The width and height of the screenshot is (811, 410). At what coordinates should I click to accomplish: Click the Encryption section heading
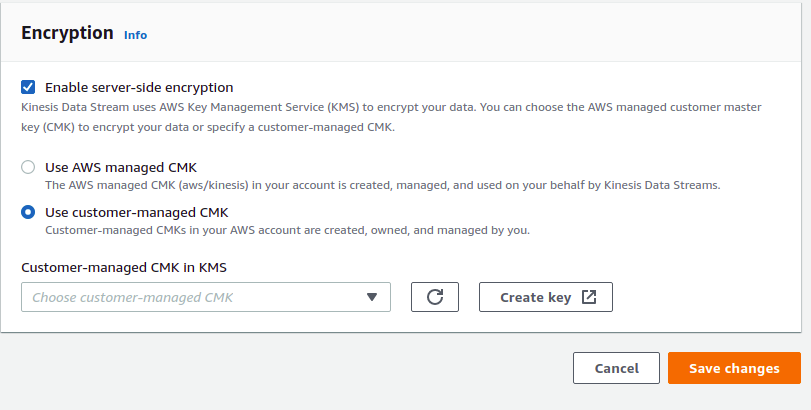(68, 33)
